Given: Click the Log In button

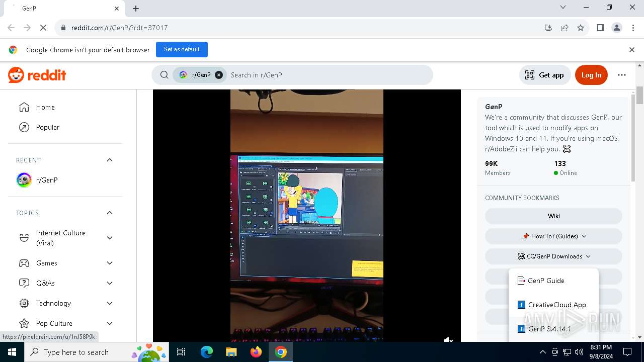Looking at the screenshot, I should point(591,75).
